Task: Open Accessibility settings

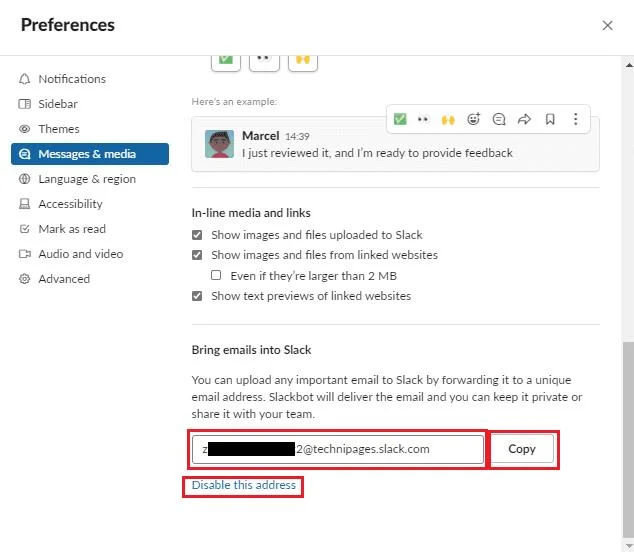Action: 90,204
